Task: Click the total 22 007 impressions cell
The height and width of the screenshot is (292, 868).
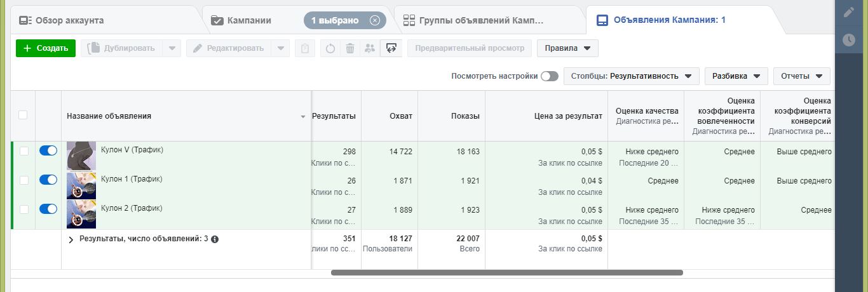Action: 452,244
